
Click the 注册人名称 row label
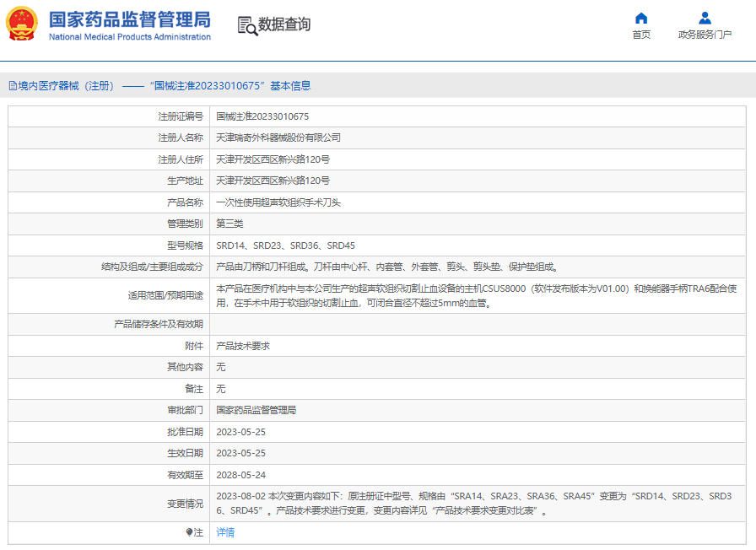click(181, 137)
